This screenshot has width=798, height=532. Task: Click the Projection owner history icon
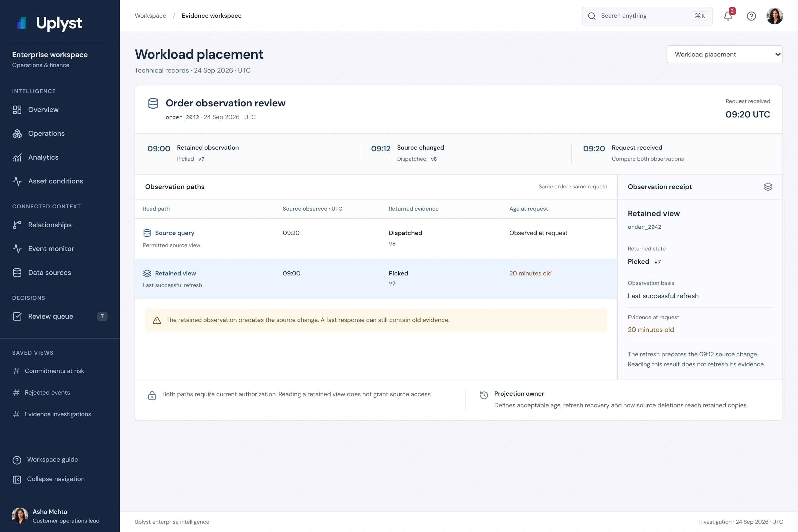(484, 395)
